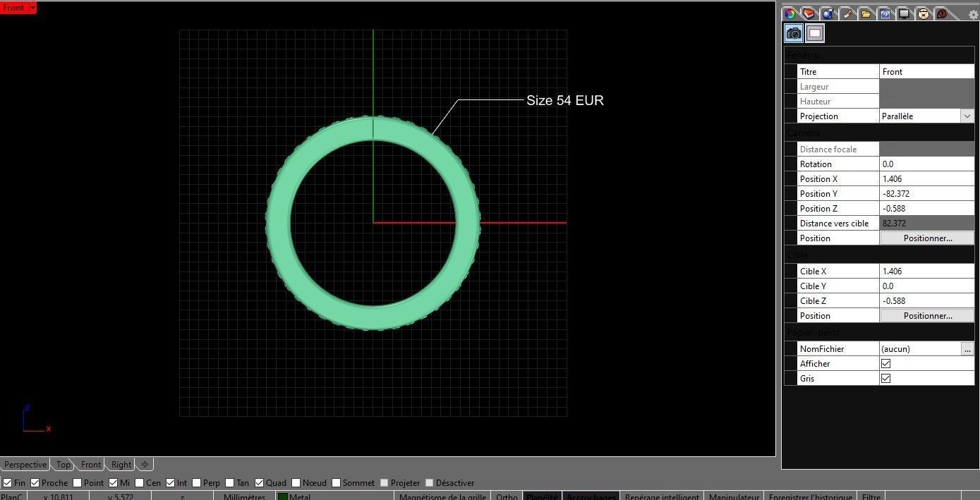Browse wallpaper file with ellipsis button
Viewport: 980px width, 500px height.
click(967, 349)
